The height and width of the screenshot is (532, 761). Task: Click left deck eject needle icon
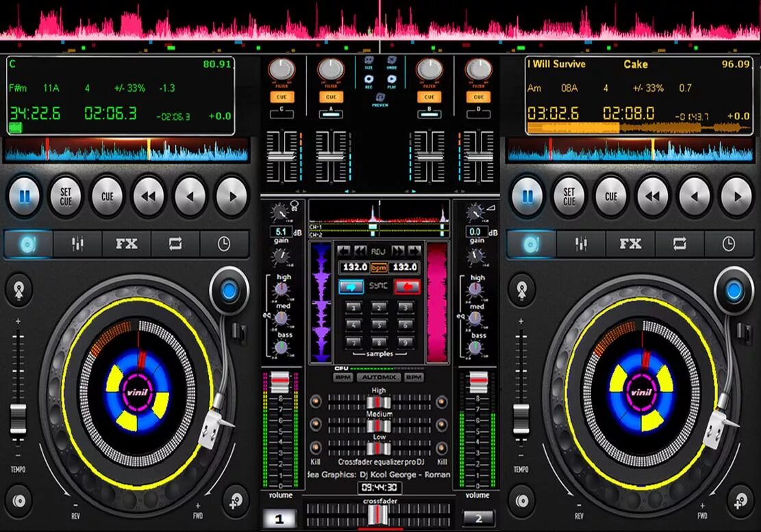[19, 290]
